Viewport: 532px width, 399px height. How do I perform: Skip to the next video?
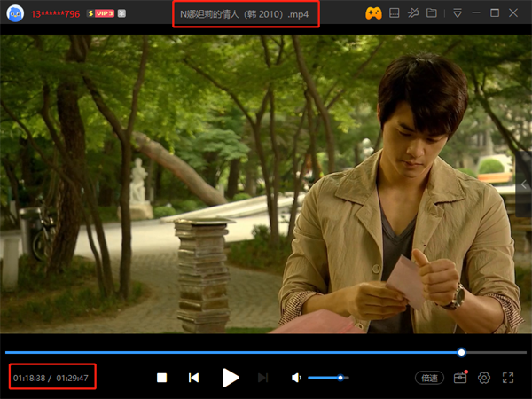262,378
